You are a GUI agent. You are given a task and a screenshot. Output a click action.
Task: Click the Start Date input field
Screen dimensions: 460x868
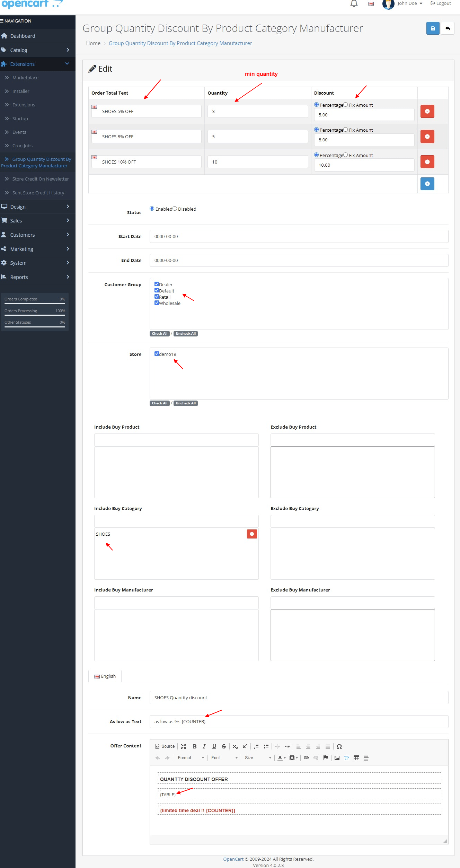pyautogui.click(x=299, y=237)
